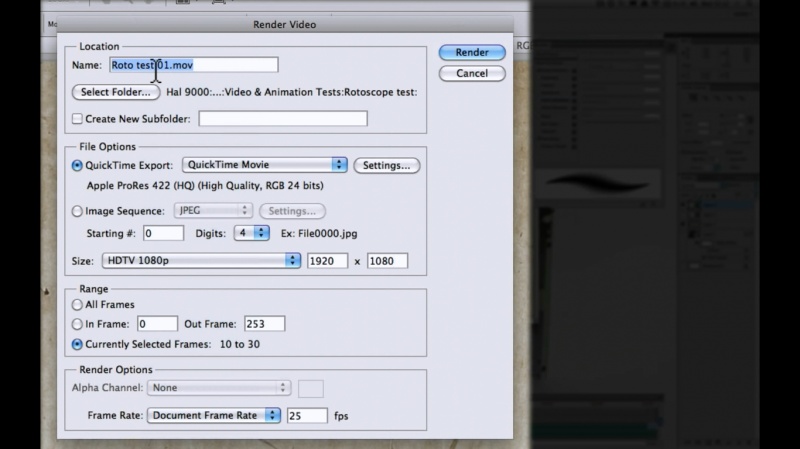This screenshot has height=449, width=800.
Task: Open the JPEG image format dropdown
Action: [213, 210]
